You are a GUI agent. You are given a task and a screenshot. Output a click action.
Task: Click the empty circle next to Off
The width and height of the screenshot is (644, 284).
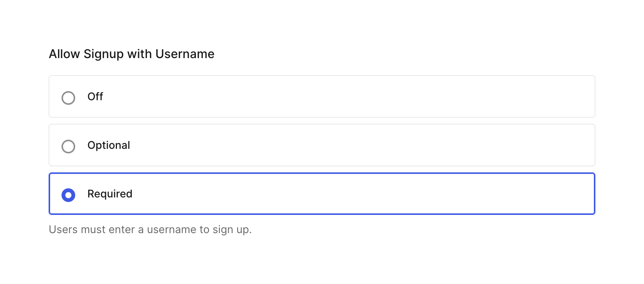click(x=68, y=98)
